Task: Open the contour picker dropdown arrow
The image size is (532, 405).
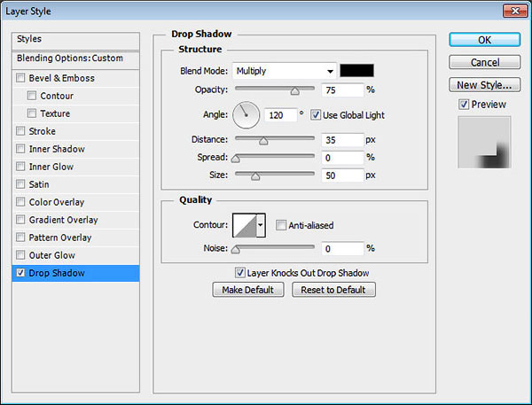Action: (x=261, y=225)
